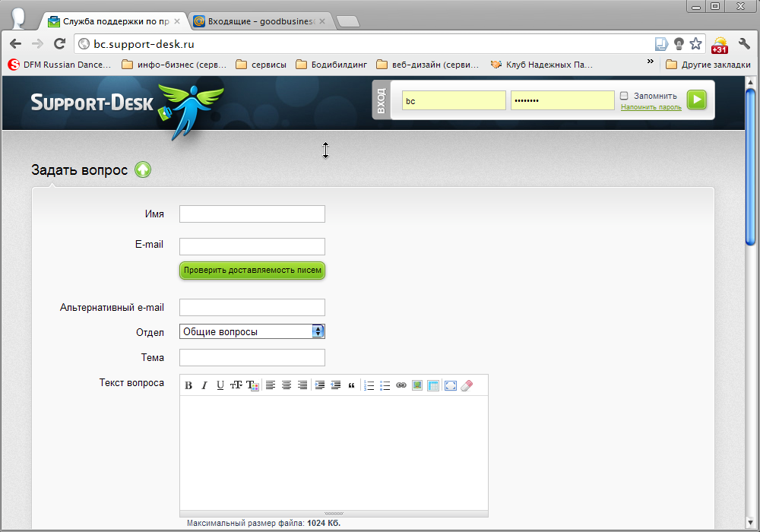Viewport: 760px width, 532px height.
Task: Insert an image into the question text
Action: (416, 385)
